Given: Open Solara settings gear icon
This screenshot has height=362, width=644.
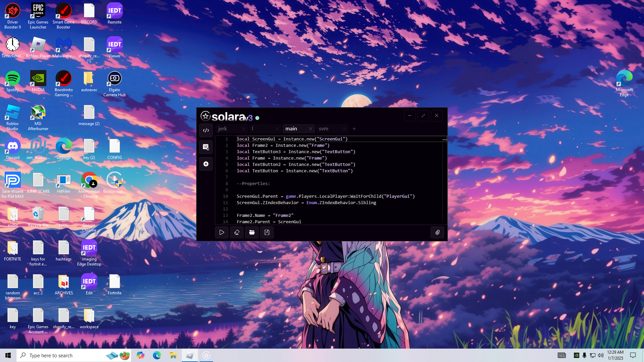Looking at the screenshot, I should tap(206, 164).
